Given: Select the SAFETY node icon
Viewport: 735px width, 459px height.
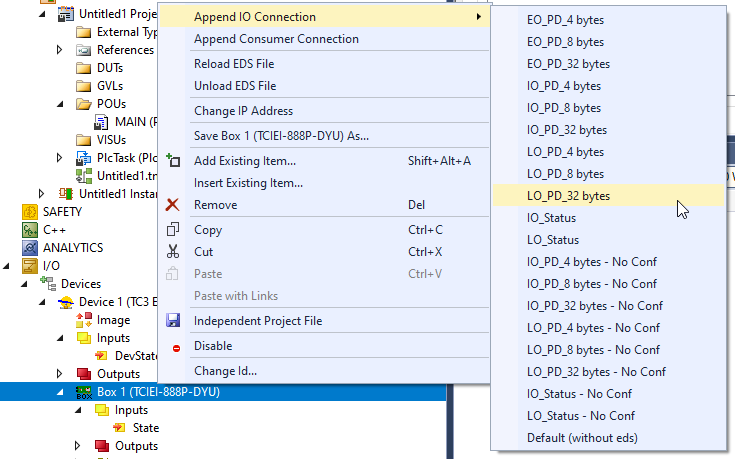Looking at the screenshot, I should pos(30,212).
